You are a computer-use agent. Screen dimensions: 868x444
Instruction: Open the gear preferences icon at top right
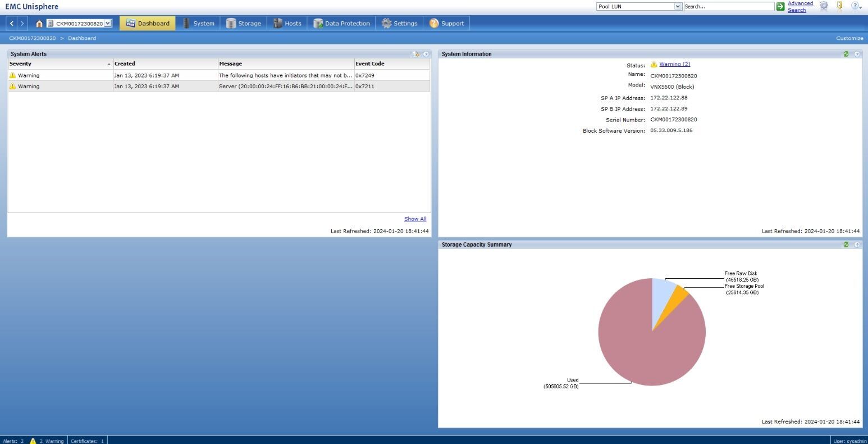(824, 6)
